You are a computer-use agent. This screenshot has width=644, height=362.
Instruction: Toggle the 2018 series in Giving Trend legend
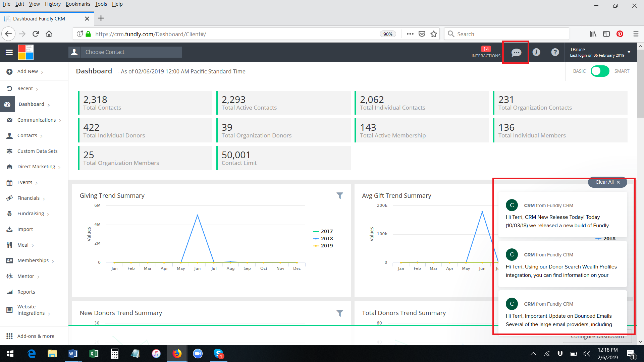click(x=323, y=239)
